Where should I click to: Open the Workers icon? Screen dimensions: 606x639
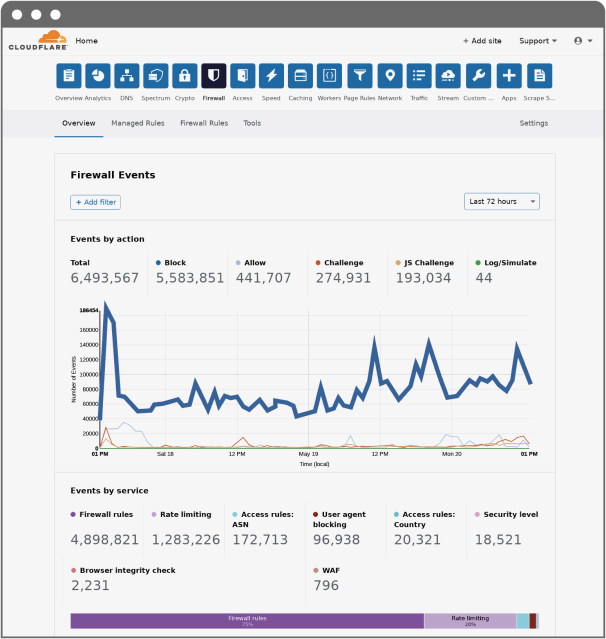329,76
